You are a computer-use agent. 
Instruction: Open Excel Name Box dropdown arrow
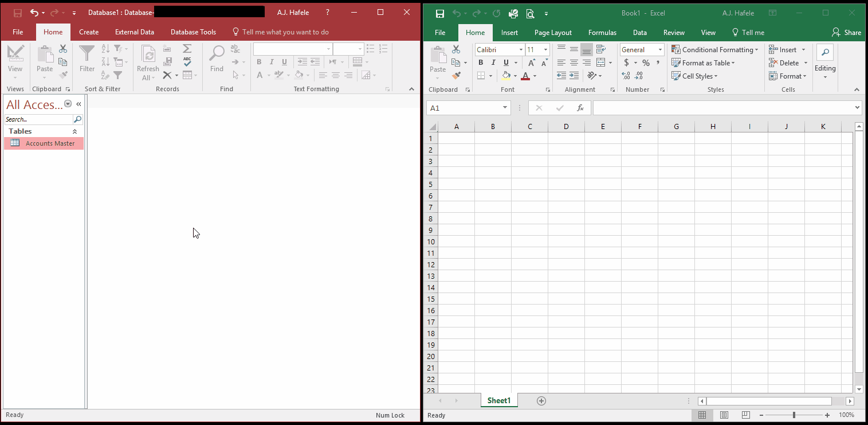[505, 108]
